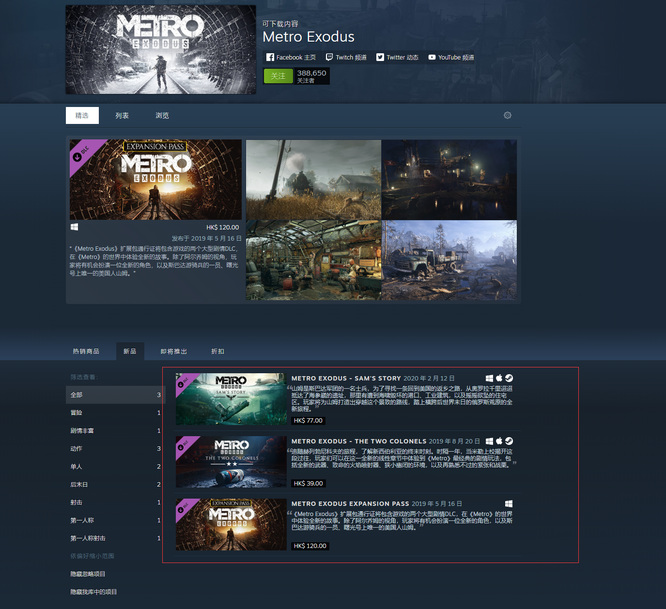
Task: Open the 热销商品 top sellers tab
Action: [87, 351]
